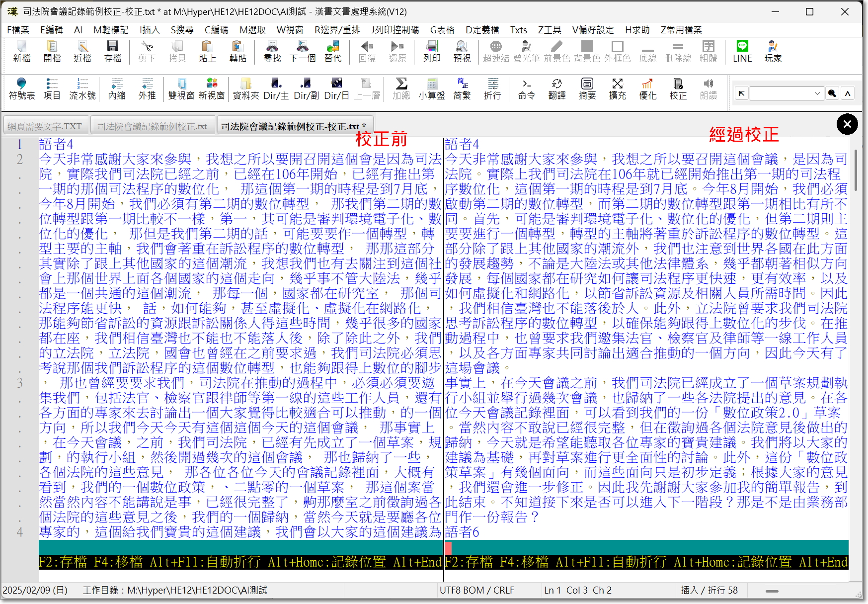Insert 項目 bullet list icon
868x604 pixels.
click(52, 89)
